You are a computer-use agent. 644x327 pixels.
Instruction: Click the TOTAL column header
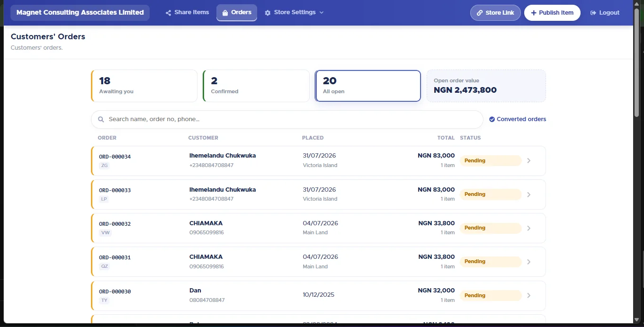click(446, 138)
